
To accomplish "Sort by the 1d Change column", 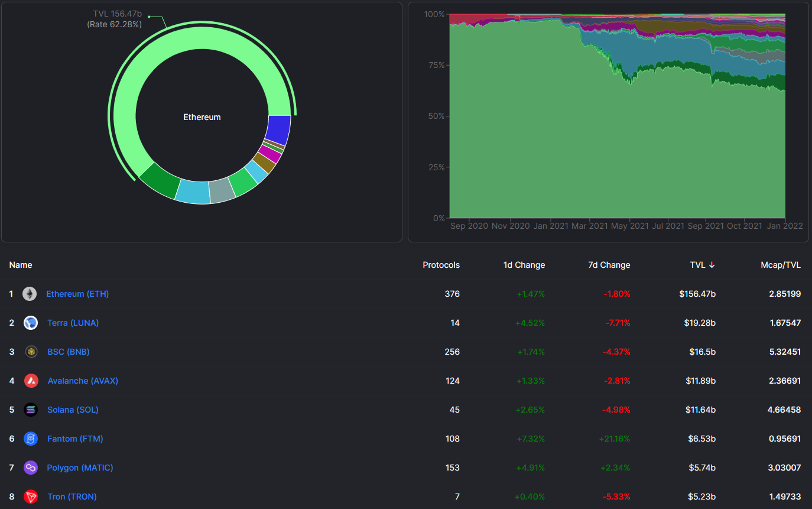I will tap(524, 265).
